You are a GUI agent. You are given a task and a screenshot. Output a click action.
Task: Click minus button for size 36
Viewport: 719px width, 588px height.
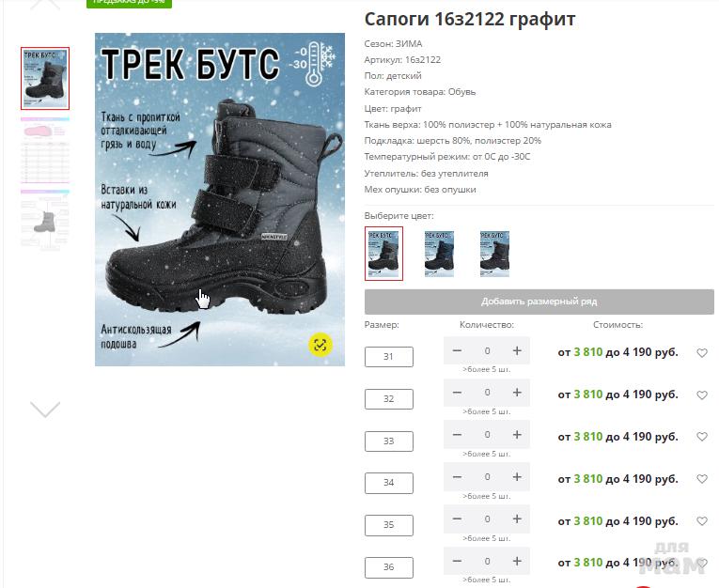[x=457, y=562]
